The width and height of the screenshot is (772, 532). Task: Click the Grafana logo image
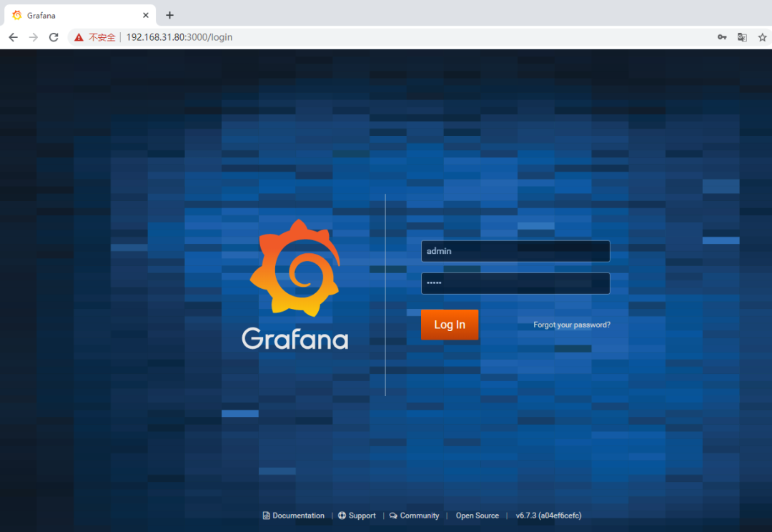tap(295, 285)
